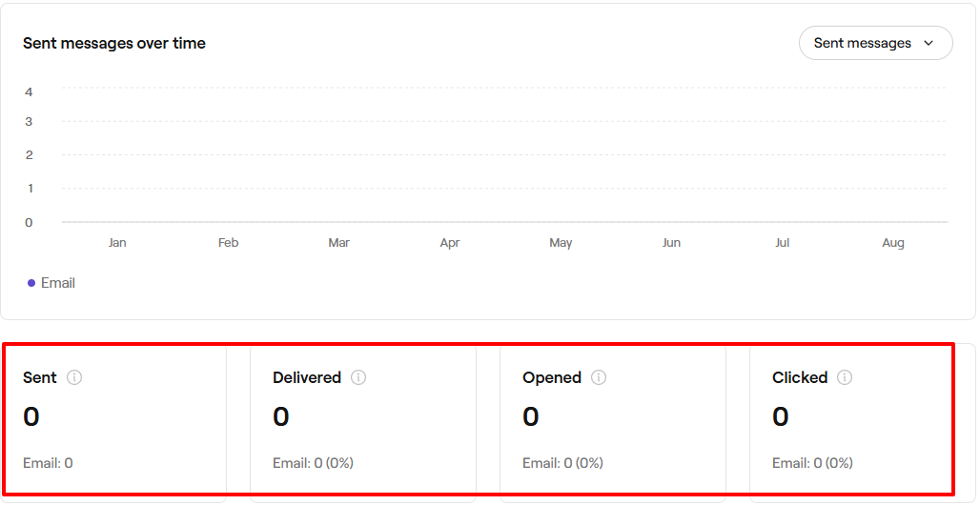Image resolution: width=980 pixels, height=505 pixels.
Task: Click the purple Email legend dot
Action: [x=31, y=283]
